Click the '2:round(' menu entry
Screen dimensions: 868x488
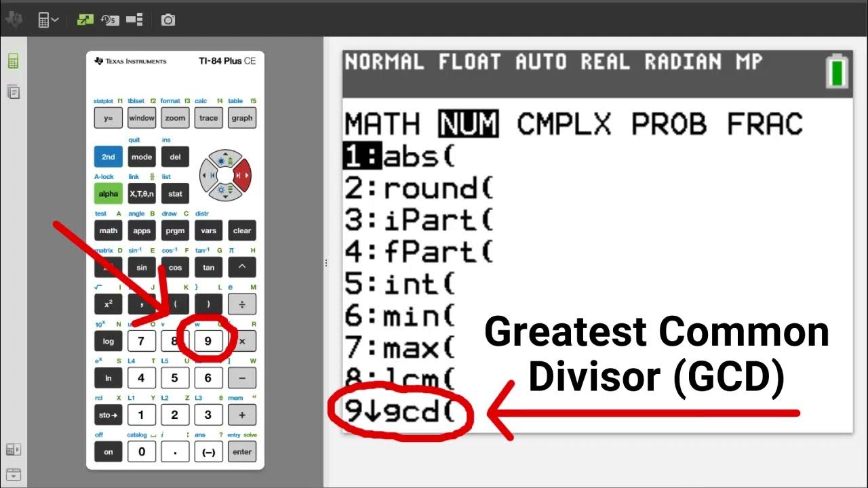click(x=420, y=188)
